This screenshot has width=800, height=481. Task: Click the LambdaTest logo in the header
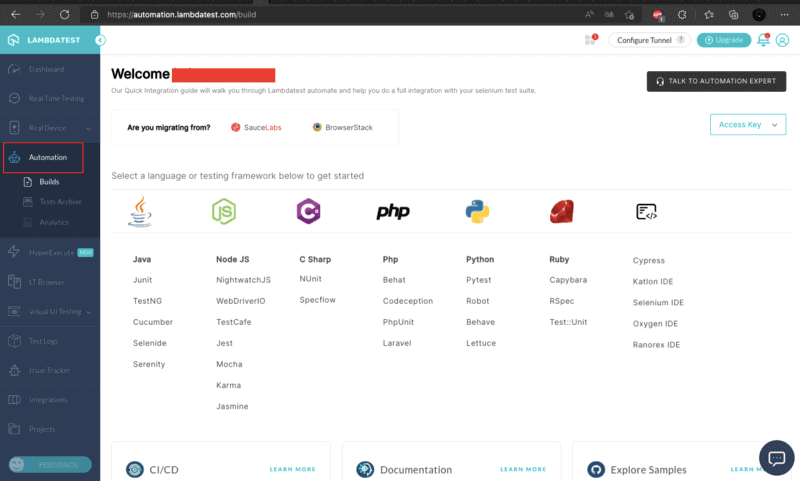tap(45, 40)
